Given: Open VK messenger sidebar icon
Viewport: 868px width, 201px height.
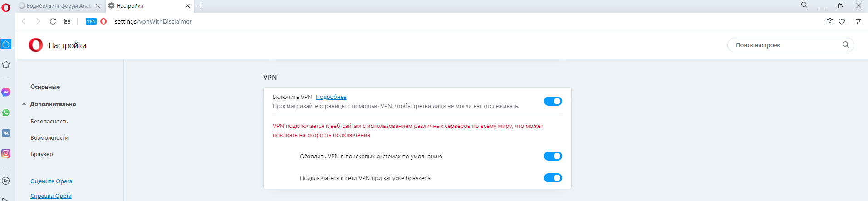Looking at the screenshot, I should pyautogui.click(x=6, y=133).
